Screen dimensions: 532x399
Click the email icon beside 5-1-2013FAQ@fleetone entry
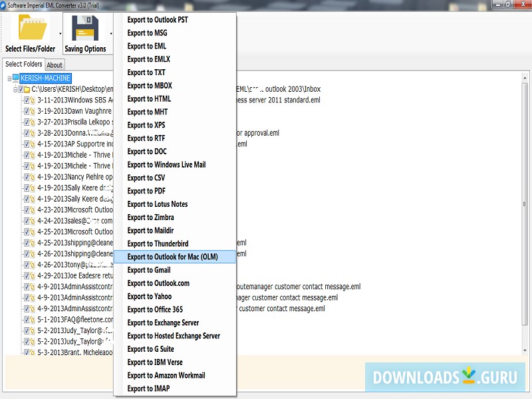[32, 319]
